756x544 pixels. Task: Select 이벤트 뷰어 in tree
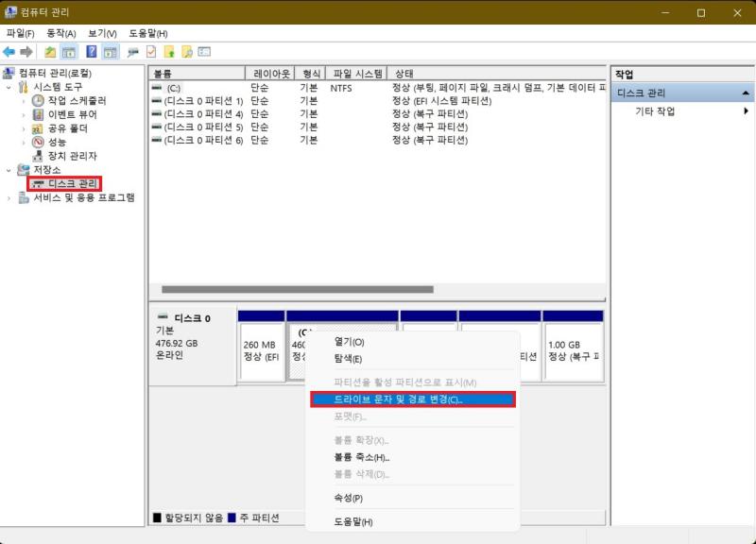[x=73, y=114]
